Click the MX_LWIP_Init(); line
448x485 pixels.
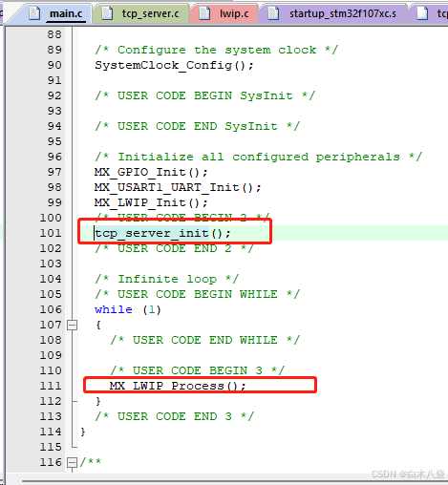pos(151,202)
